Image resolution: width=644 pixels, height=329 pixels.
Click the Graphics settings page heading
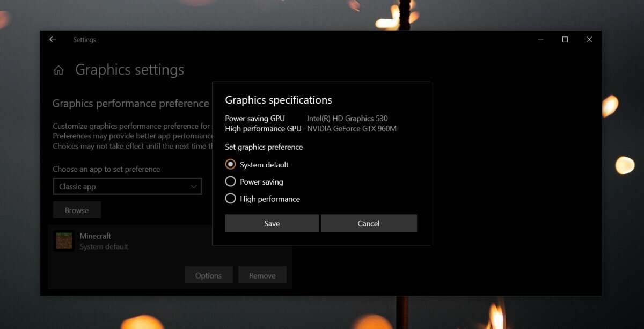coord(129,70)
